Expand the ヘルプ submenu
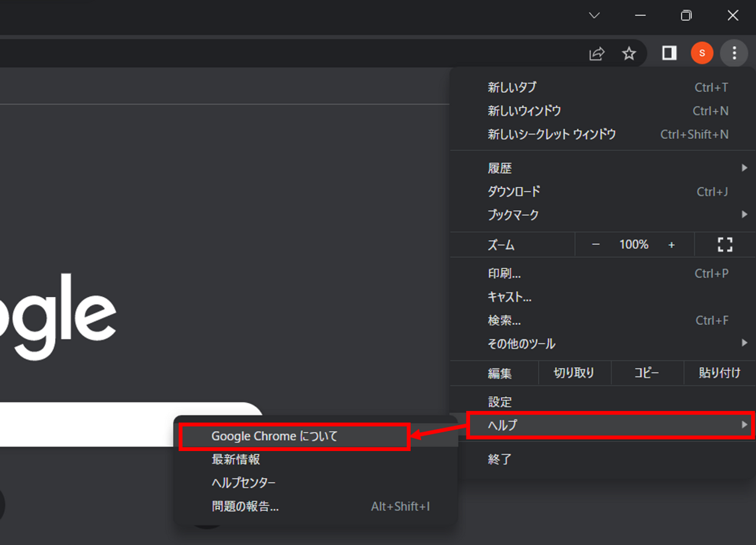Viewport: 756px width, 545px height. coord(611,425)
